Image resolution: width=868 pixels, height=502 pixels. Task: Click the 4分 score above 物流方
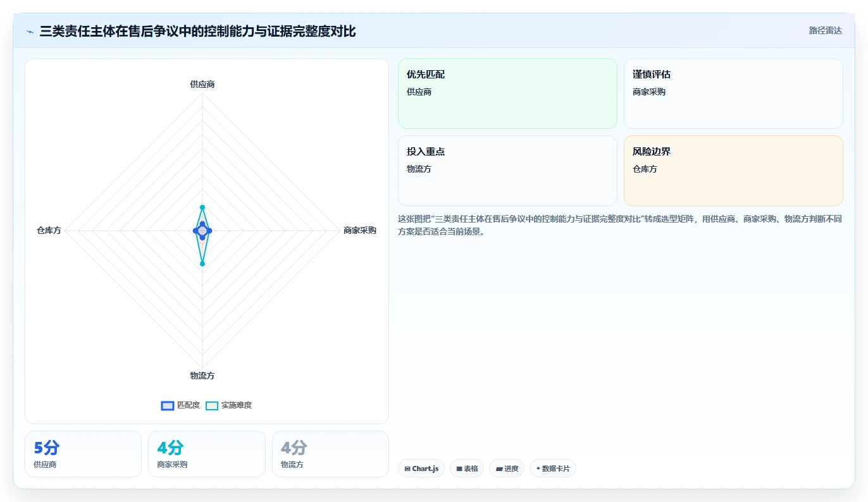pyautogui.click(x=294, y=448)
